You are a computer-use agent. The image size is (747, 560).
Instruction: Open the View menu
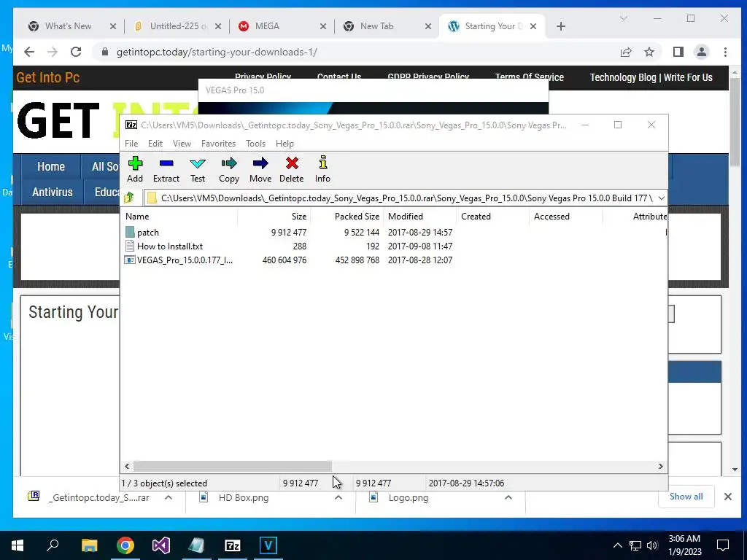click(x=182, y=144)
